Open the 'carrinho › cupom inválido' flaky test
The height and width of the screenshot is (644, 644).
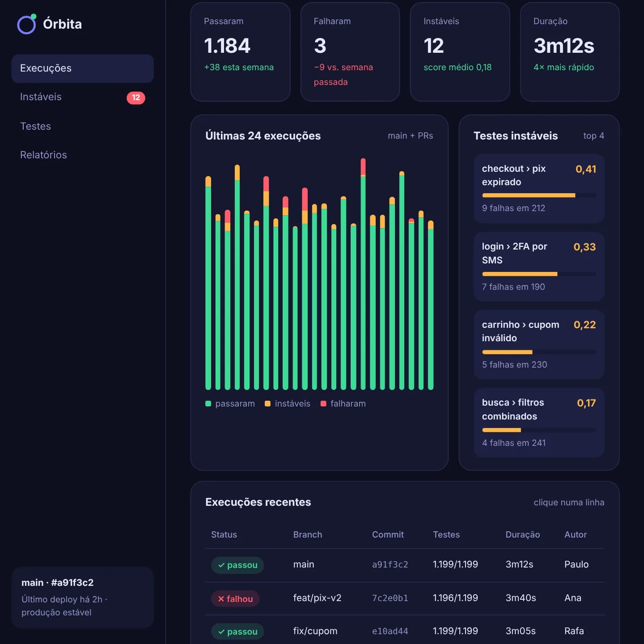(x=539, y=345)
